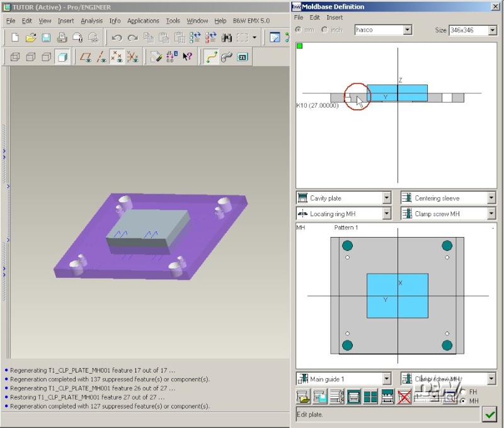Click the Regenerate model icon with blue arrows
This screenshot has height=428, width=504.
point(195,38)
